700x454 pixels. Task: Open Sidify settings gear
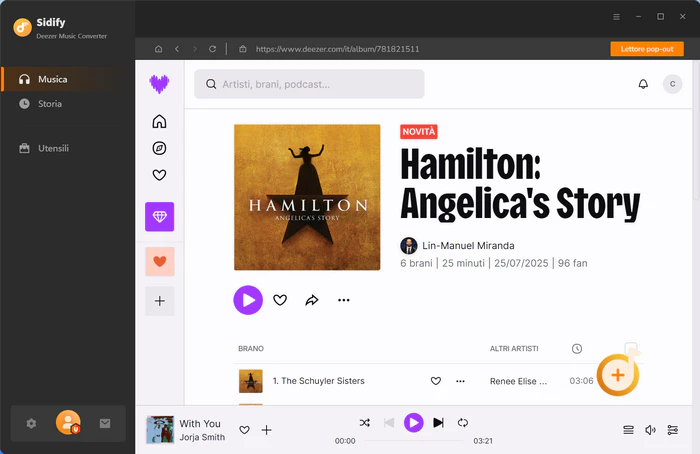pyautogui.click(x=31, y=423)
